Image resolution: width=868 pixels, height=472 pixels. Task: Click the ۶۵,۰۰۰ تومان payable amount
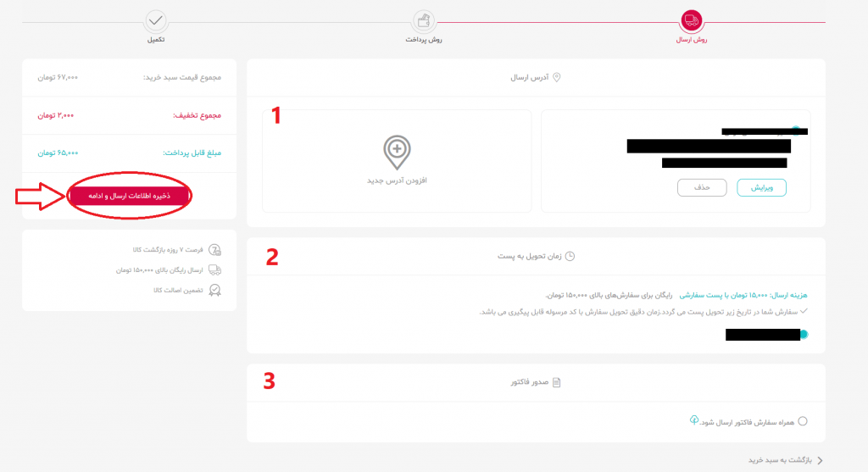(58, 153)
